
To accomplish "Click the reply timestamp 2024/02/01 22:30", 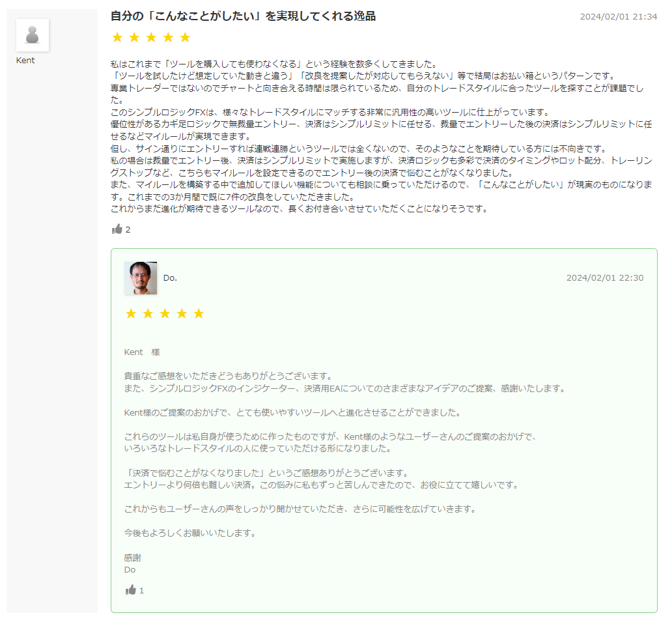I will [605, 277].
